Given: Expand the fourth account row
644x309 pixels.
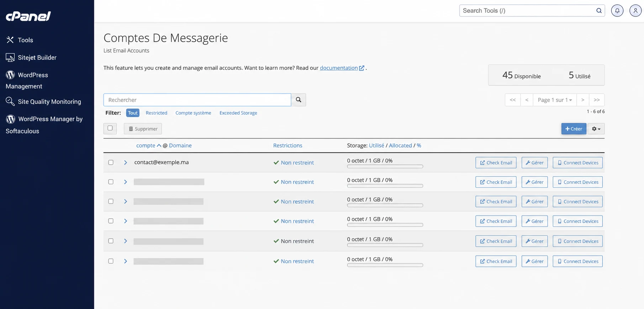Looking at the screenshot, I should pyautogui.click(x=126, y=221).
